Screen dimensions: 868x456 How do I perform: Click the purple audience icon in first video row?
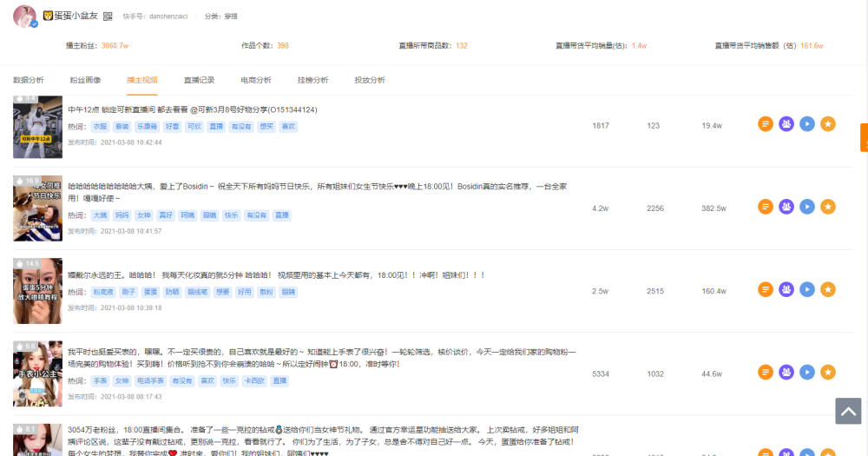pos(786,124)
